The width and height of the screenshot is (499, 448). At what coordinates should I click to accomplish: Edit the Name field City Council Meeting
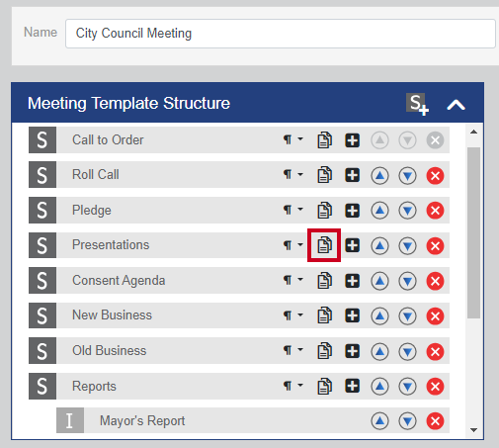[x=281, y=34]
